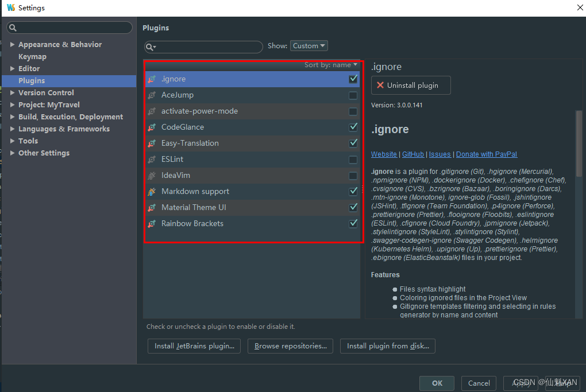Click the IdeaVim plugin icon
The width and height of the screenshot is (586, 392).
point(152,176)
